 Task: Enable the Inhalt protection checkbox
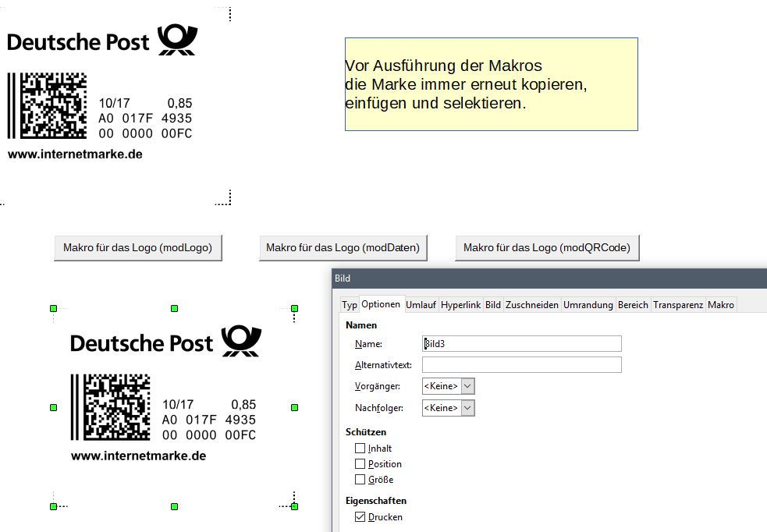[x=360, y=448]
